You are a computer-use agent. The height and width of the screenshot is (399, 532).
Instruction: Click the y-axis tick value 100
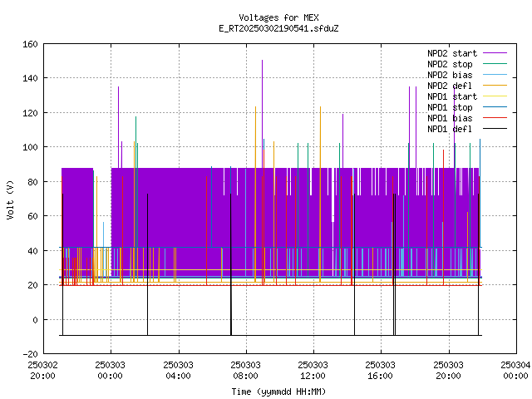(x=30, y=147)
